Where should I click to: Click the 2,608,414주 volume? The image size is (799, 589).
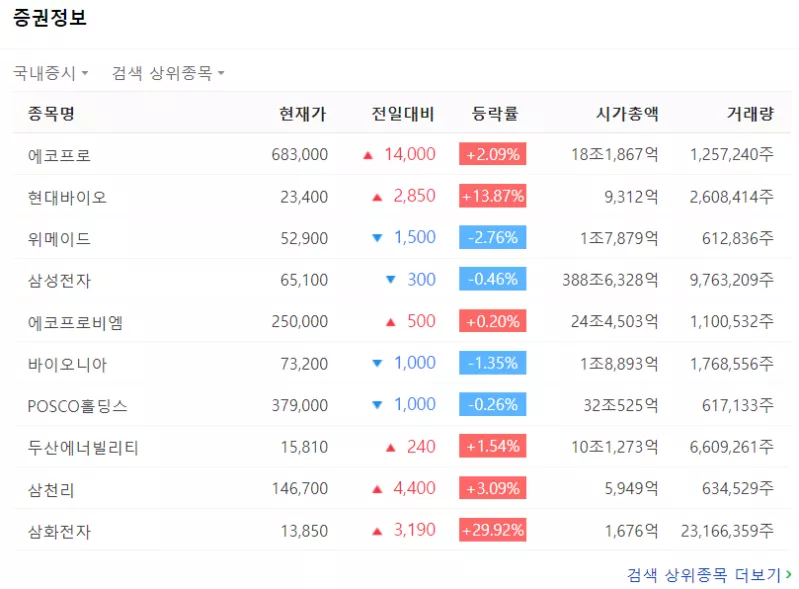[x=732, y=196]
